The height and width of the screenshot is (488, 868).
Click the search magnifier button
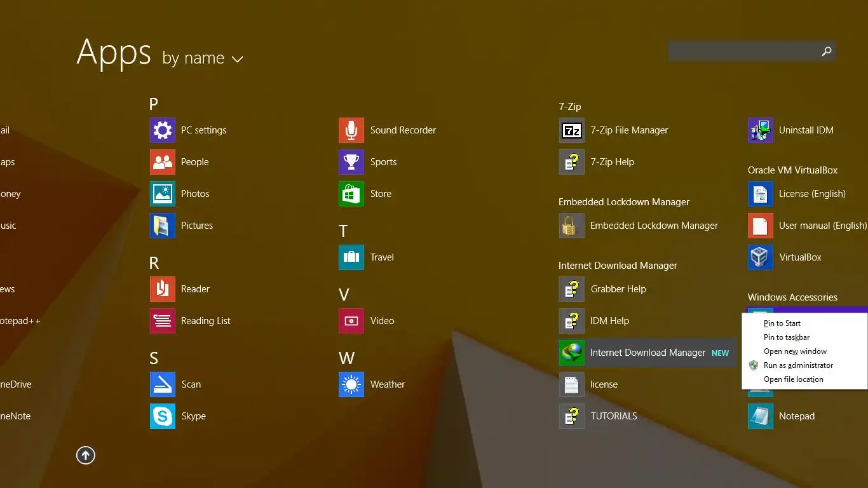[826, 51]
